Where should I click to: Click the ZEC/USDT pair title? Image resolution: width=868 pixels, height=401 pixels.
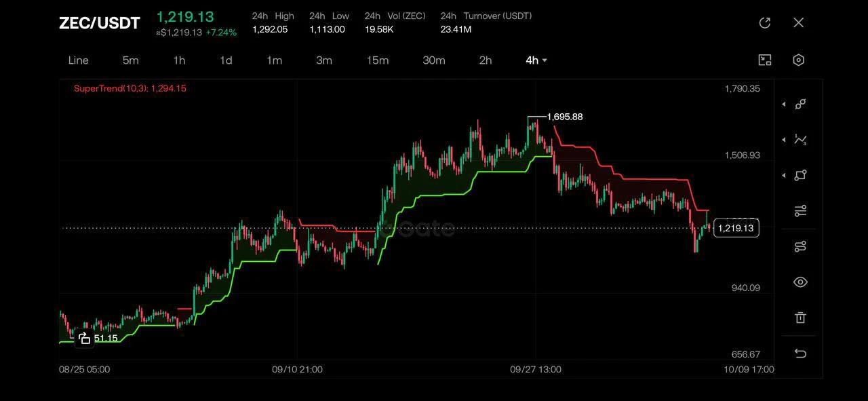[x=100, y=23]
